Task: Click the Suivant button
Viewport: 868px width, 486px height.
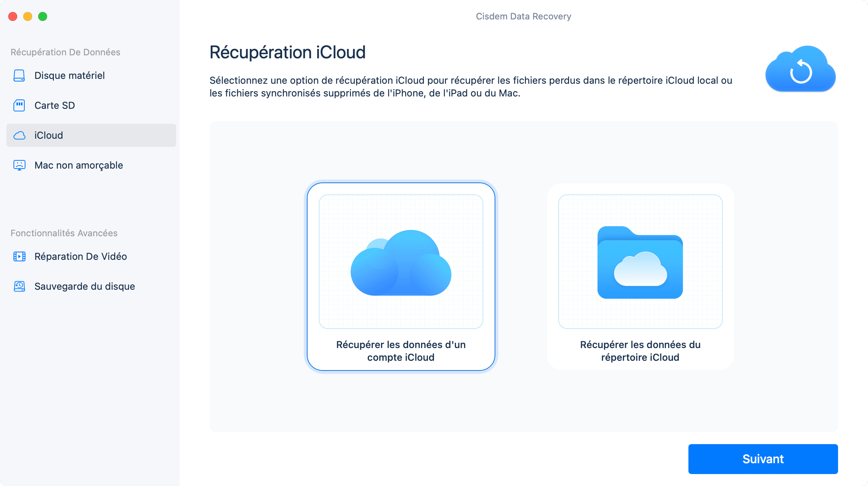Action: point(763,459)
